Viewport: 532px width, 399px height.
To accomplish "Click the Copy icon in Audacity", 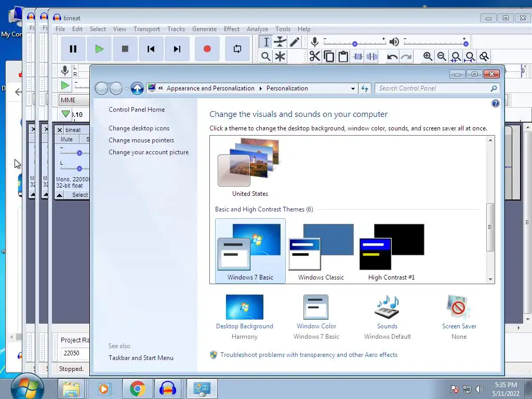I will 329,56.
